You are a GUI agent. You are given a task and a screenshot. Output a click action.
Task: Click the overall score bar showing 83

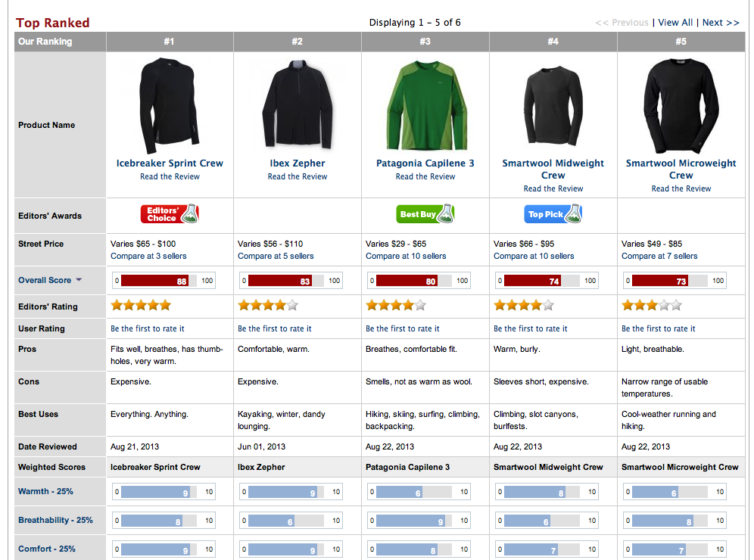point(291,281)
